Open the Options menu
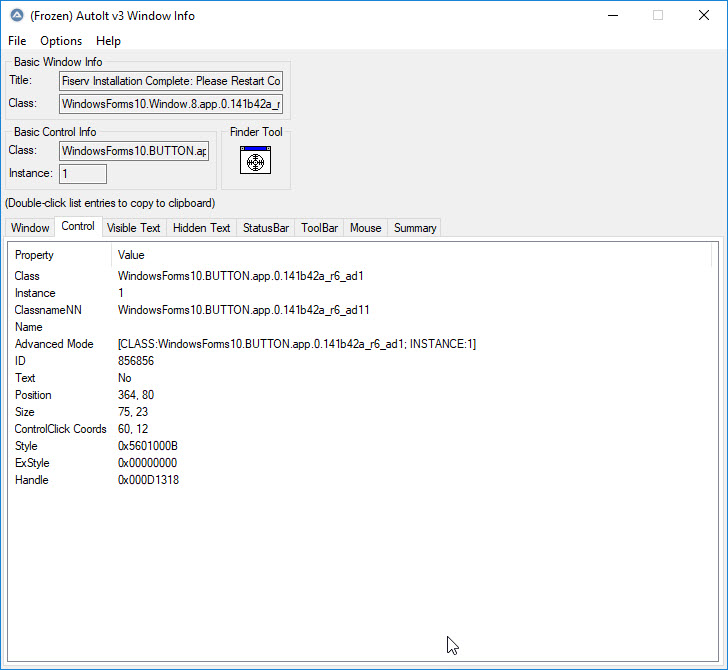This screenshot has height=670, width=728. tap(61, 41)
